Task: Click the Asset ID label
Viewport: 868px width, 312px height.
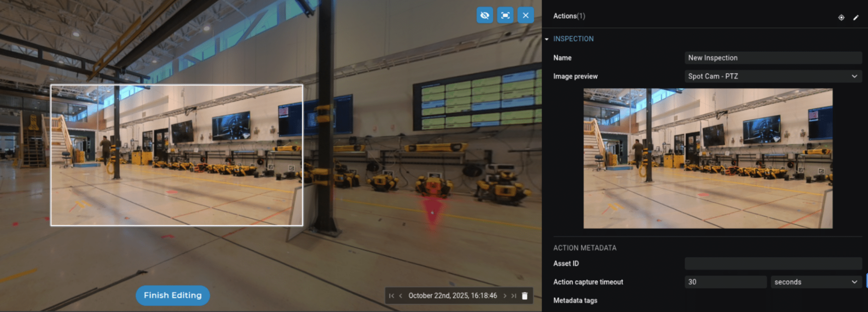Action: 566,263
